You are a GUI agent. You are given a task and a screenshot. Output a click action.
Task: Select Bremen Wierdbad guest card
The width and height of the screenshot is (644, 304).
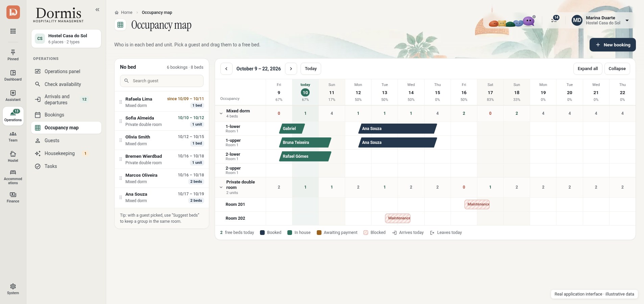point(162,159)
